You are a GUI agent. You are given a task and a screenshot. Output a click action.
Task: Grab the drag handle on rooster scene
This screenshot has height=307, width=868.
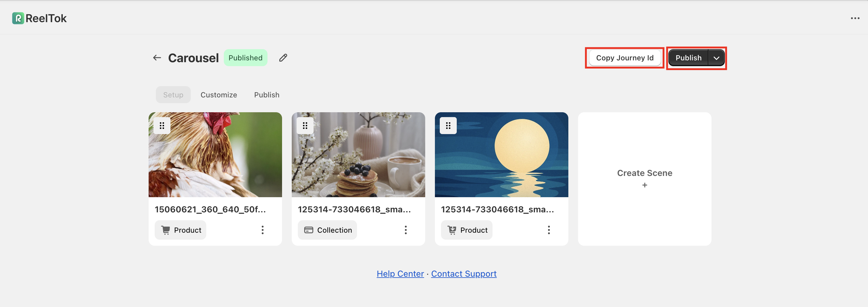click(x=162, y=126)
